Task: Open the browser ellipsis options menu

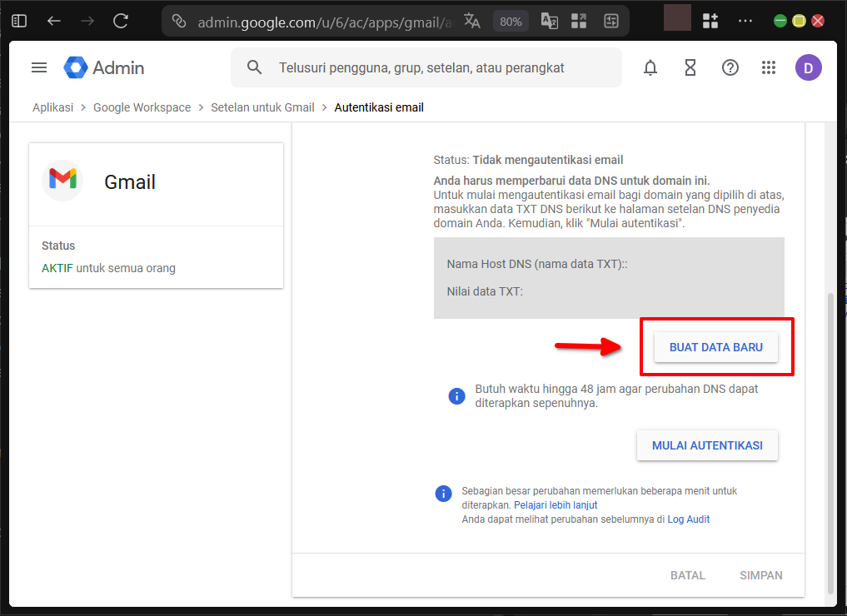Action: pyautogui.click(x=745, y=20)
